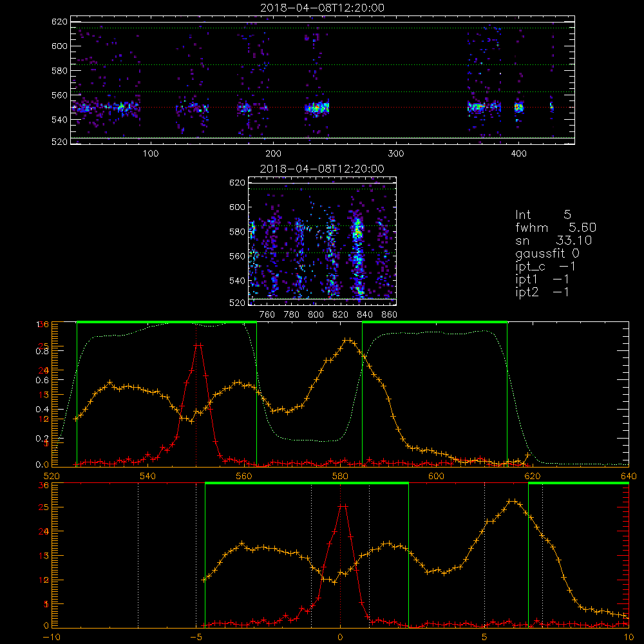
Task: Click x-axis label -10 of the bottom plot
Action: click(52, 638)
